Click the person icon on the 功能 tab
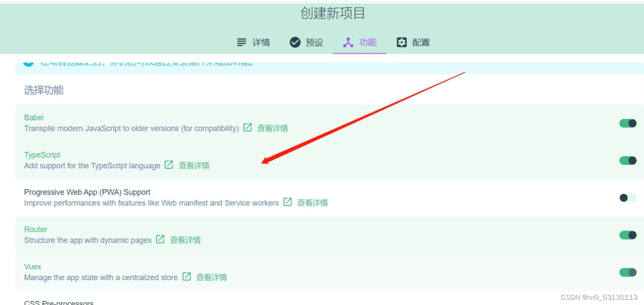 tap(348, 42)
